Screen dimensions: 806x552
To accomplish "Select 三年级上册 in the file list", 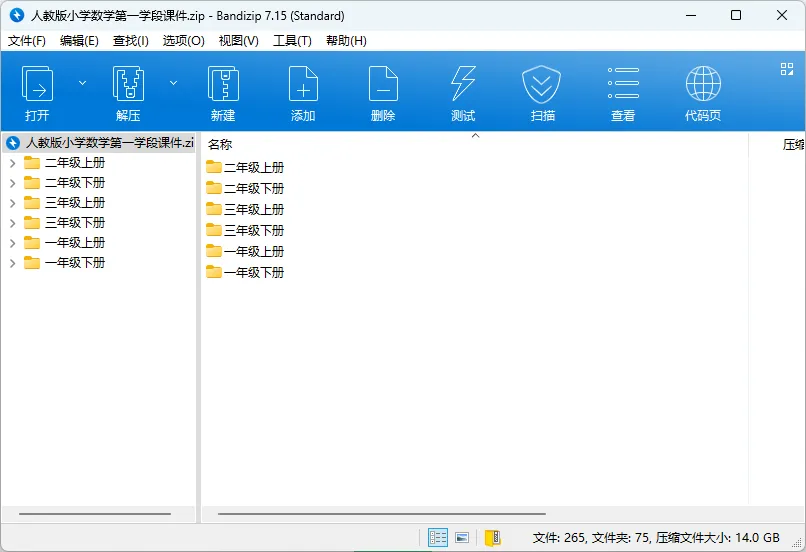I will pyautogui.click(x=245, y=210).
